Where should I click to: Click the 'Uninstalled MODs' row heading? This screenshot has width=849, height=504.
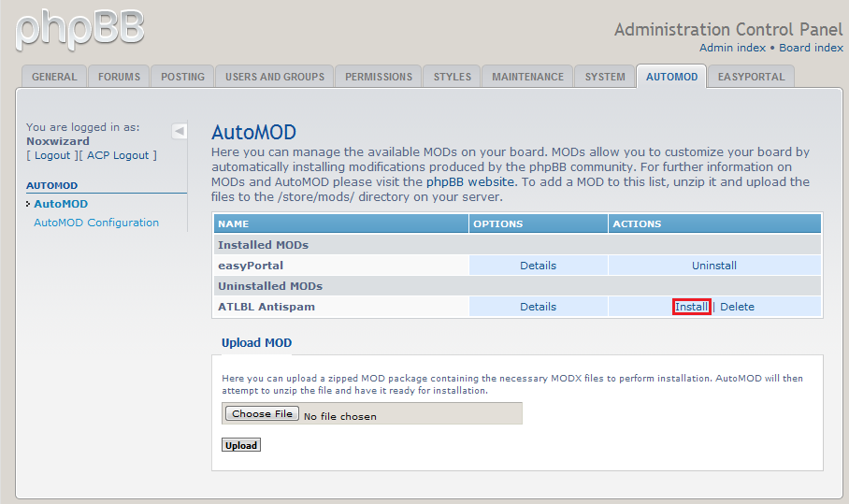point(270,286)
